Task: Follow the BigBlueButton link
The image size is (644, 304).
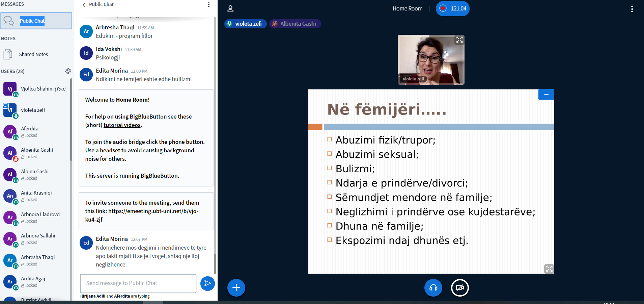Action: [159, 176]
